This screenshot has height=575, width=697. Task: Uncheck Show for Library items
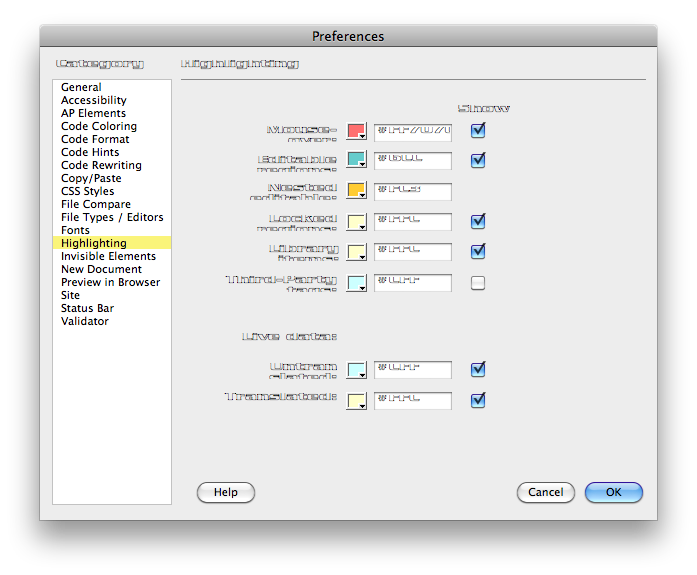pyautogui.click(x=478, y=252)
